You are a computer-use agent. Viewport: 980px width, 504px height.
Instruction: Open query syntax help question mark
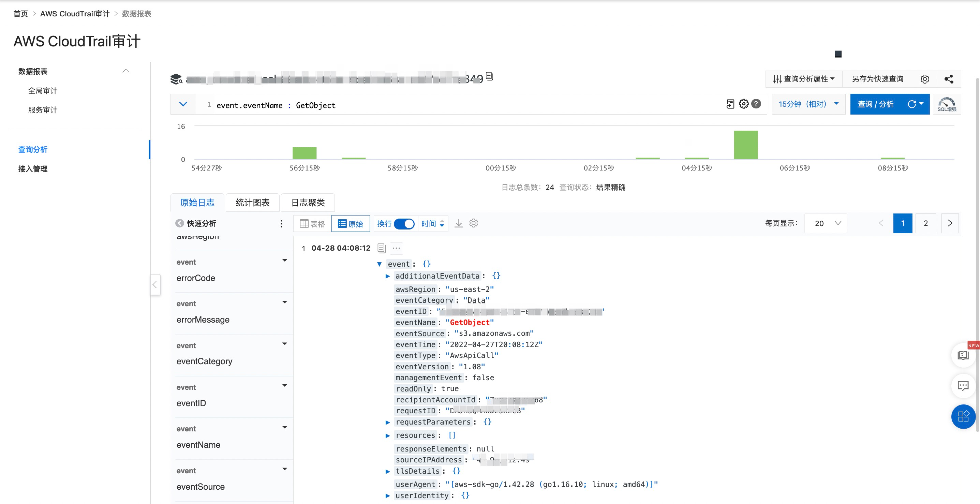click(x=756, y=104)
